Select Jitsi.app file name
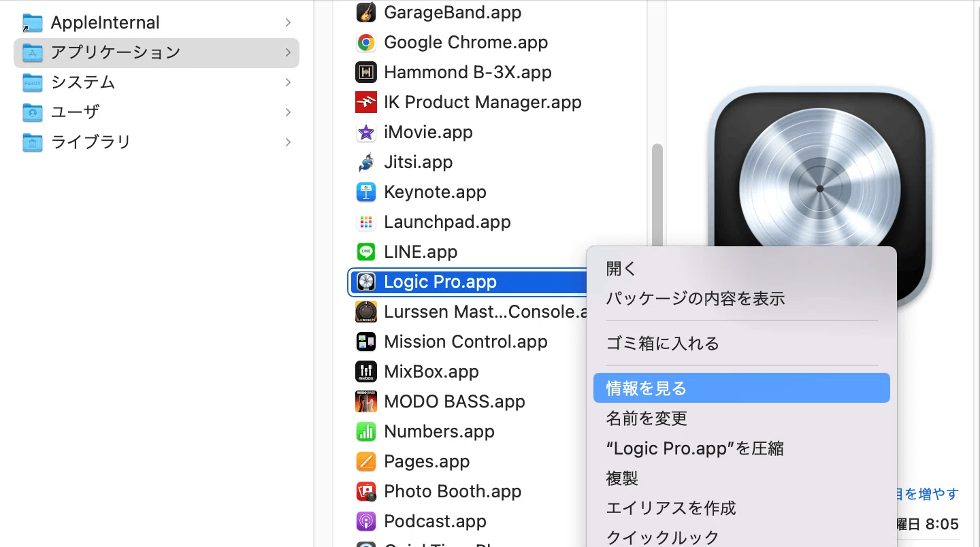 pyautogui.click(x=418, y=162)
